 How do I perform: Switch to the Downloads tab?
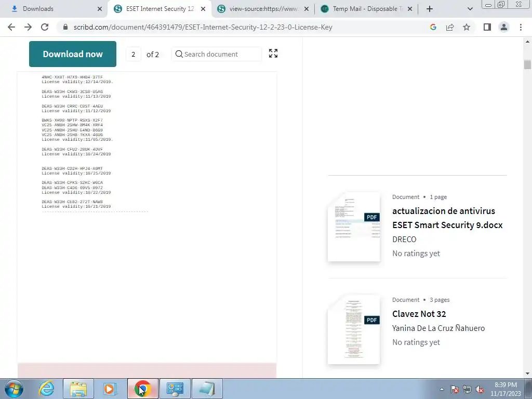[x=54, y=9]
